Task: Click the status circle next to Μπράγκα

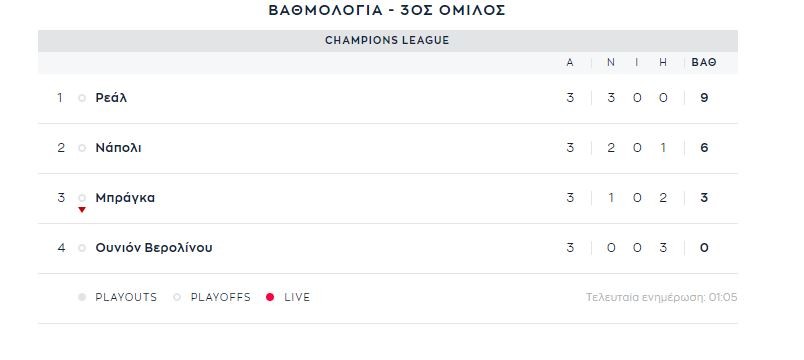Action: [x=82, y=198]
